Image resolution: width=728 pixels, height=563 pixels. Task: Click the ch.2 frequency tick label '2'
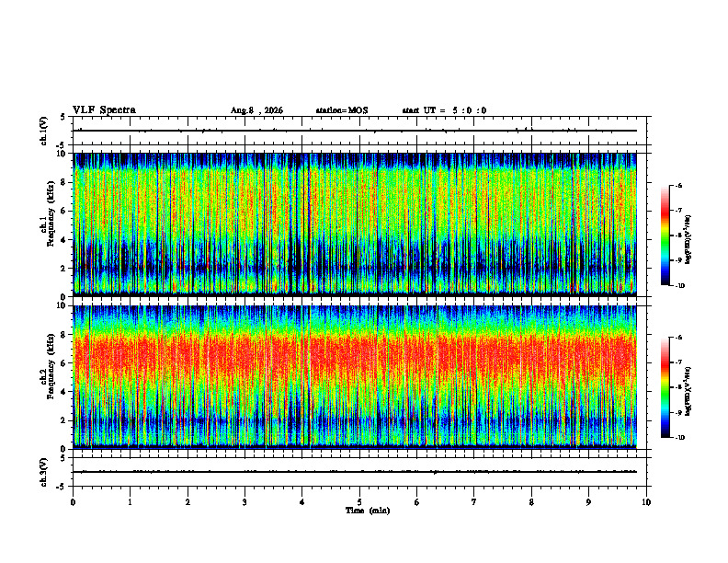64,420
